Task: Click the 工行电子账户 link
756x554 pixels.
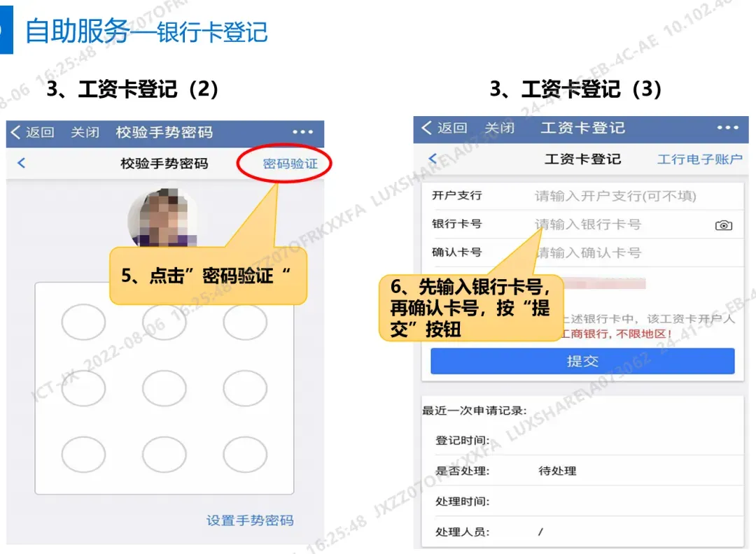Action: (x=699, y=159)
